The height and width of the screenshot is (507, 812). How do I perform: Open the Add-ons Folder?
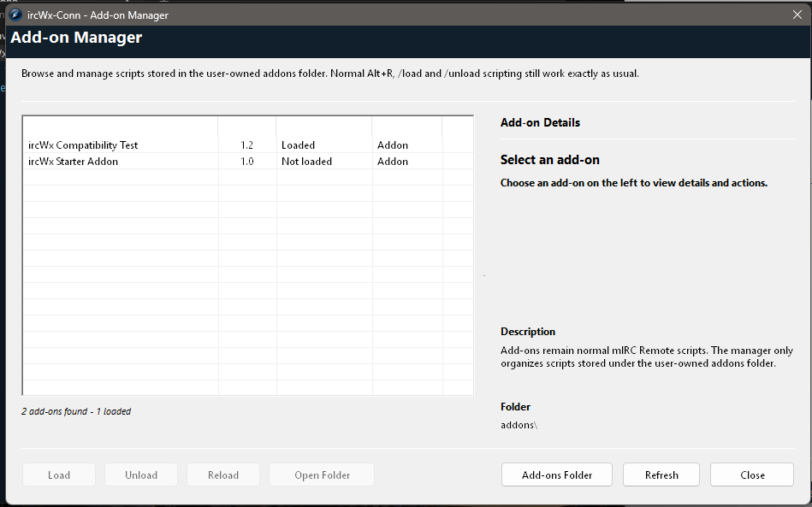[557, 475]
